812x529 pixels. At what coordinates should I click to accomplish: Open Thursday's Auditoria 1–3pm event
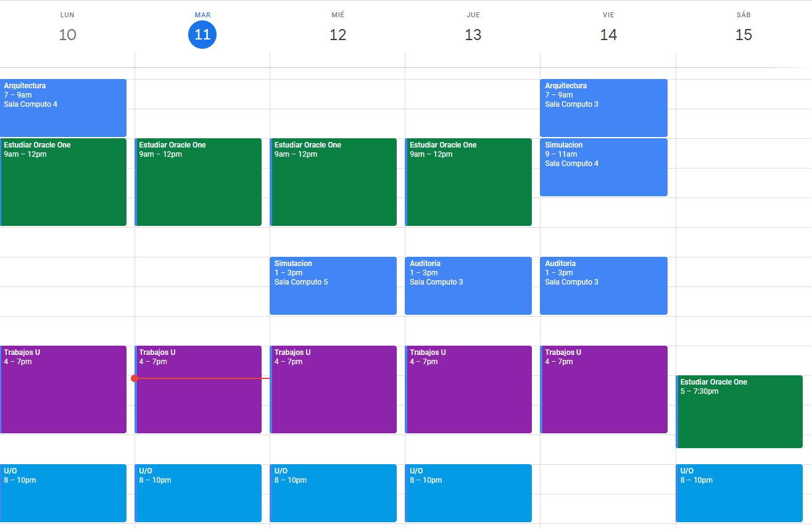click(x=468, y=286)
